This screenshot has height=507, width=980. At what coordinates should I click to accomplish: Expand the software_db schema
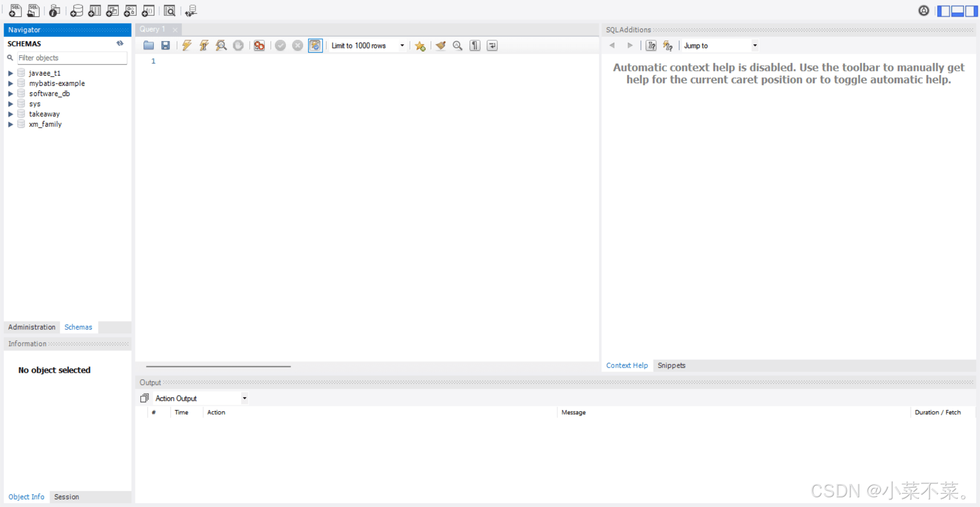click(x=10, y=93)
